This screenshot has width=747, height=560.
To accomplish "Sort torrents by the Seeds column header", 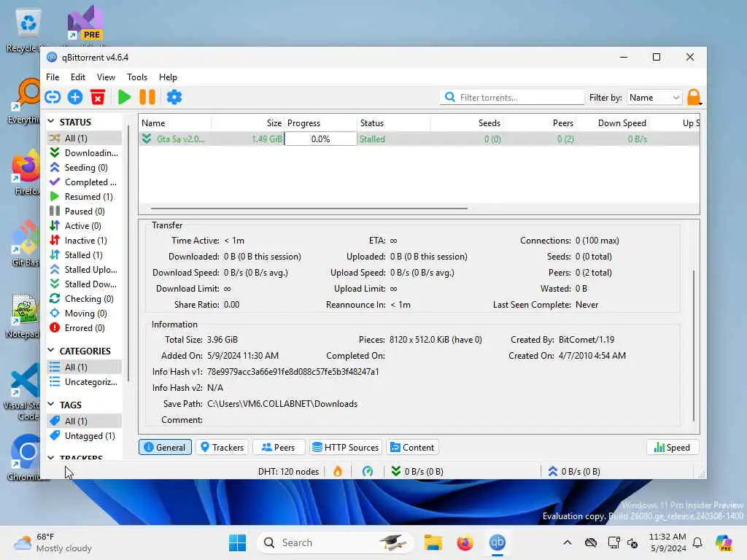I will (x=467, y=122).
